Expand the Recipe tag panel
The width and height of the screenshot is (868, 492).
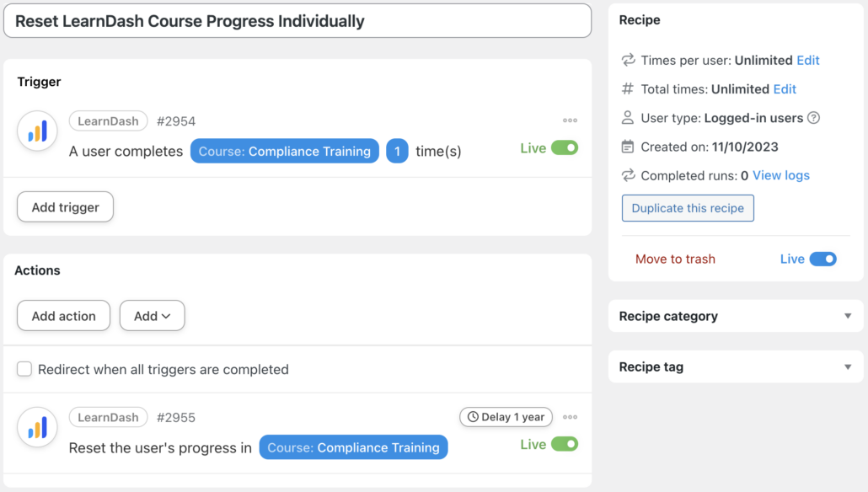coord(848,366)
